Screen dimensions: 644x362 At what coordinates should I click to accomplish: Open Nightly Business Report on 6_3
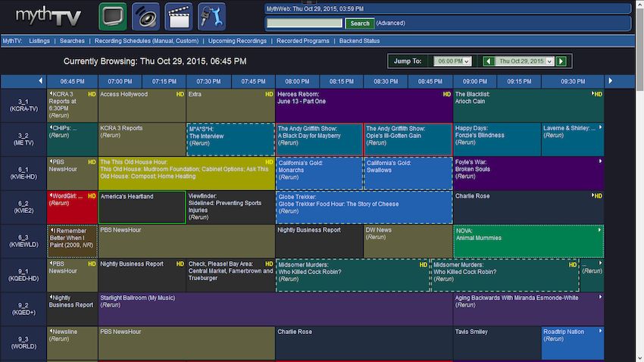(319, 242)
